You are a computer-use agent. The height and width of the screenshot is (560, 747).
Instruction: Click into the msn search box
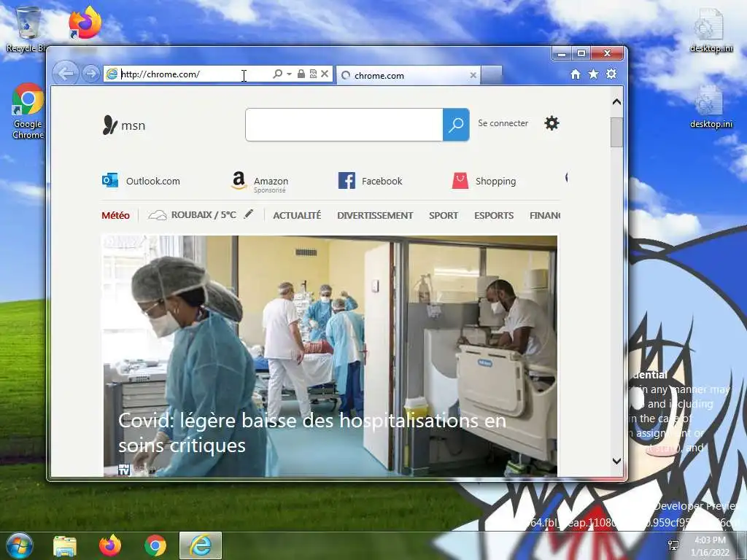[x=344, y=125]
